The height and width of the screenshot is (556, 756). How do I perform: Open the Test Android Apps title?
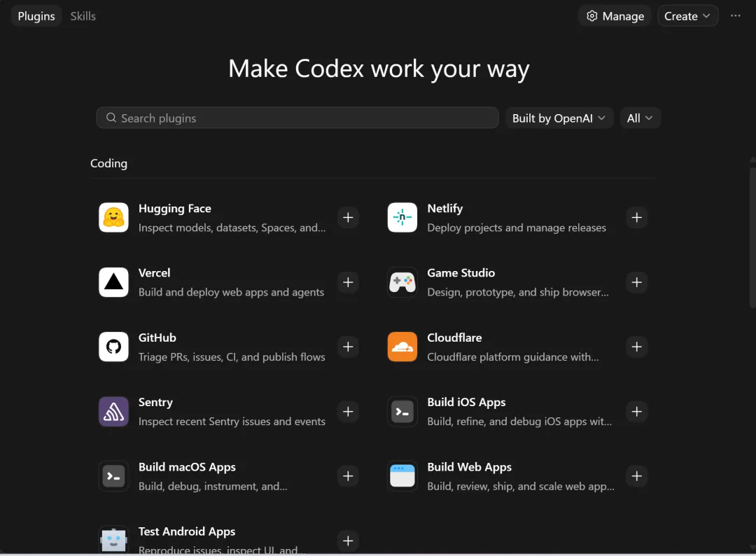187,531
